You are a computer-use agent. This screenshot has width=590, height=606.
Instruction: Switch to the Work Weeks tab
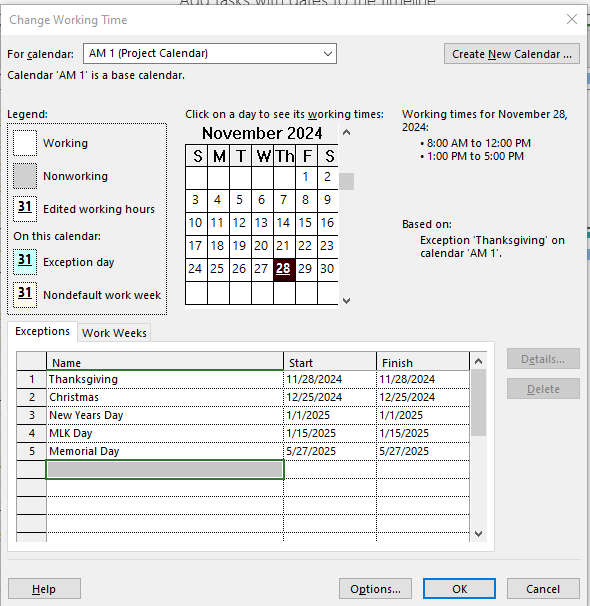pyautogui.click(x=114, y=333)
